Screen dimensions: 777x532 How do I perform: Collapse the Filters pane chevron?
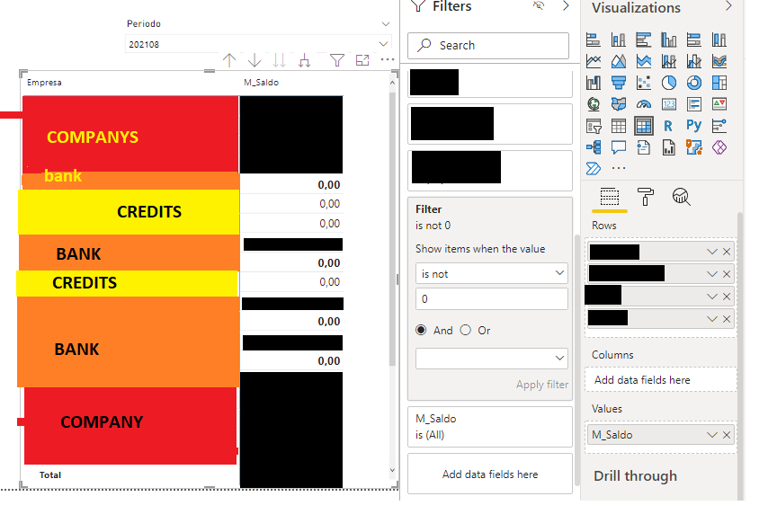coord(566,6)
